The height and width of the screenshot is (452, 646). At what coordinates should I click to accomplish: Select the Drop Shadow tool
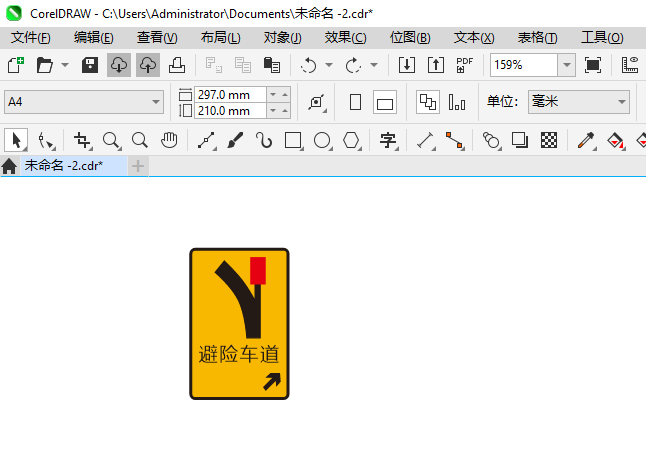520,140
